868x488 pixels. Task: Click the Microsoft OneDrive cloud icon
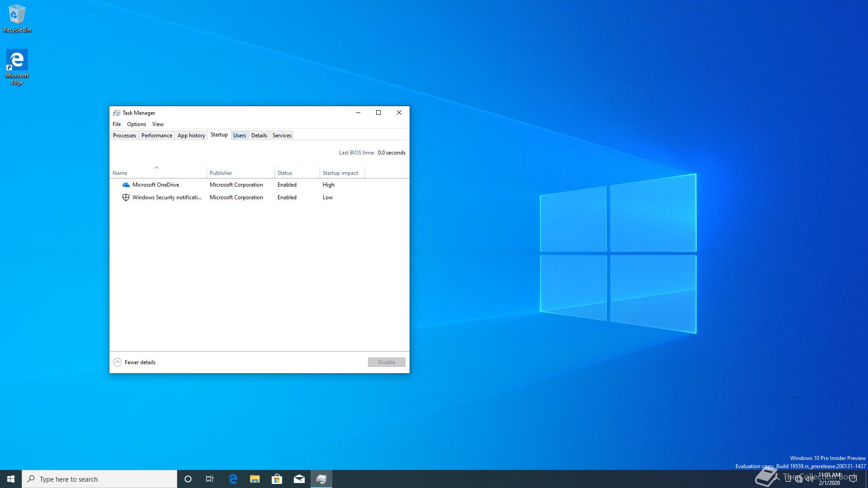point(126,185)
